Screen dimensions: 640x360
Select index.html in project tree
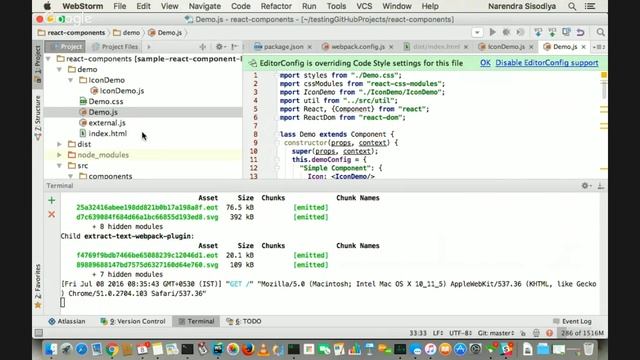107,133
